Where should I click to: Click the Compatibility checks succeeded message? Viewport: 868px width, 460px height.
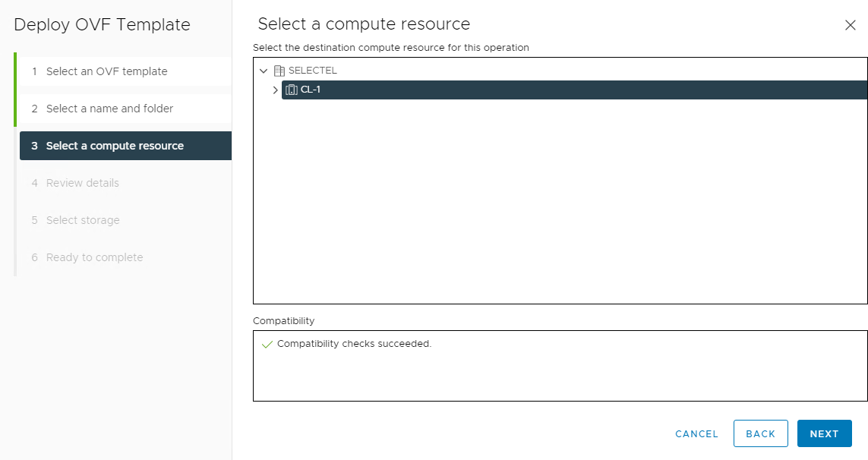[354, 344]
